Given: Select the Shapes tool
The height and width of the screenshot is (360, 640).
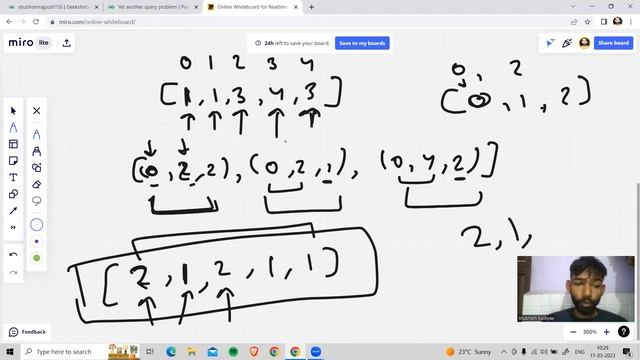Looking at the screenshot, I should [13, 194].
